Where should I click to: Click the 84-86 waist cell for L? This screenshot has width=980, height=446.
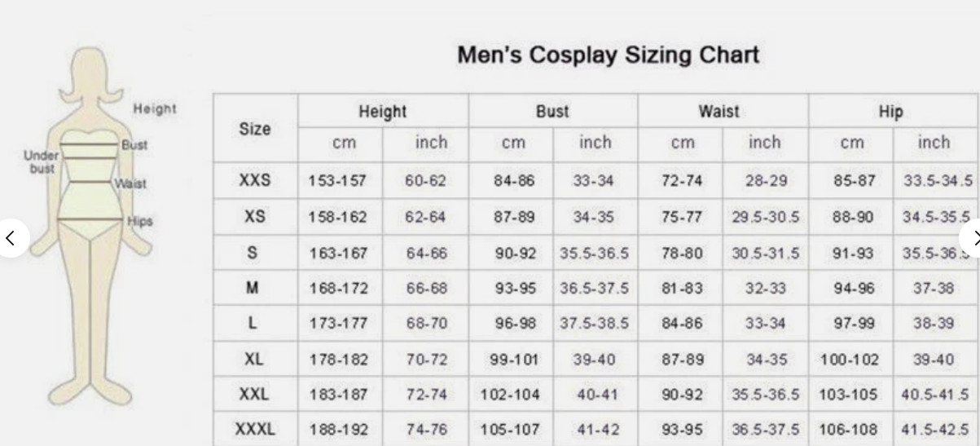(x=682, y=324)
